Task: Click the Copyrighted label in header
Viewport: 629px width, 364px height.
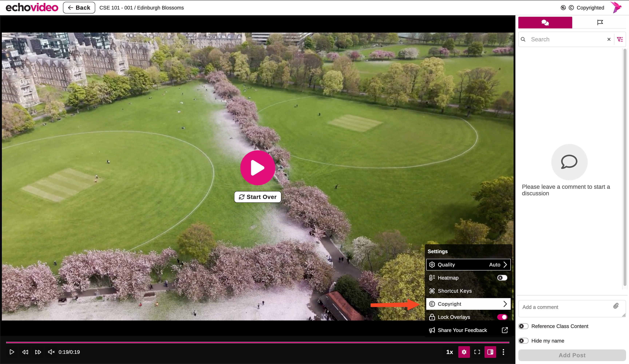Action: pyautogui.click(x=590, y=8)
